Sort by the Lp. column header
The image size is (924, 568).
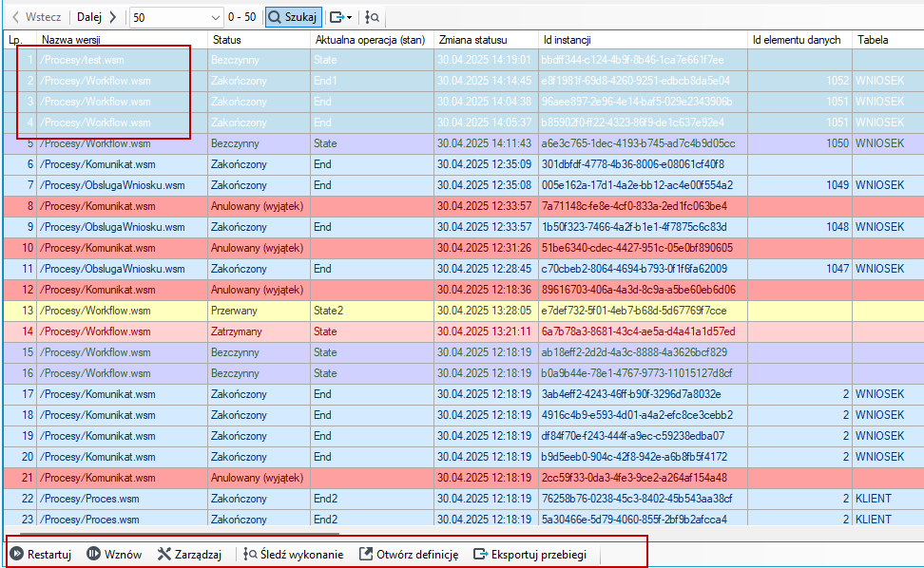click(x=20, y=40)
